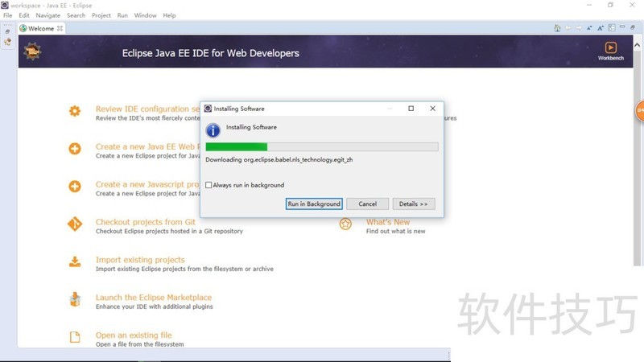This screenshot has height=362, width=644.
Task: Select the Welcome tab
Action: click(41, 28)
